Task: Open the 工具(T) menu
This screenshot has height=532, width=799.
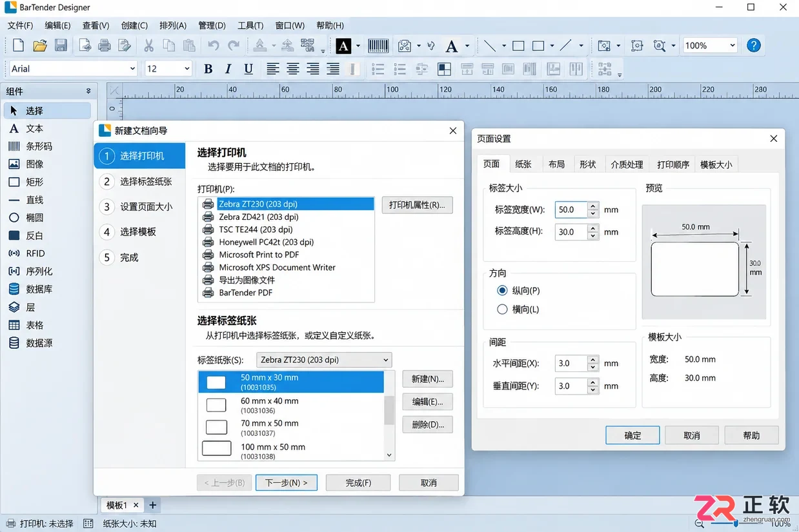Action: click(250, 25)
